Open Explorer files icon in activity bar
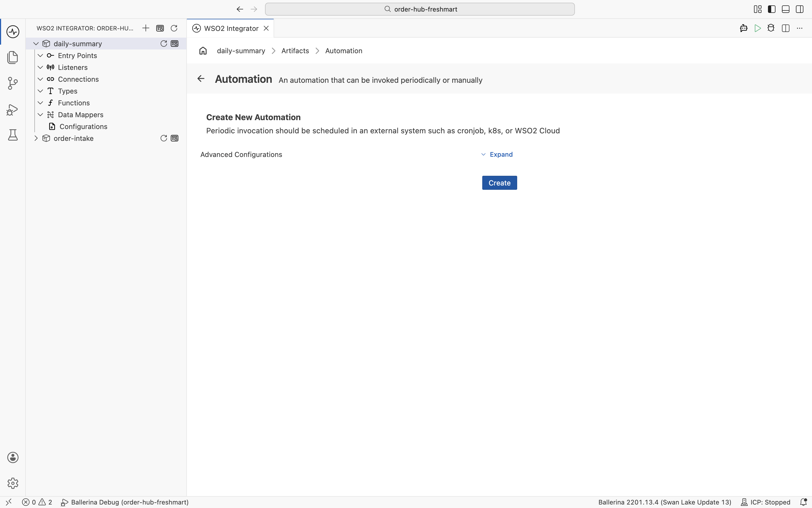The width and height of the screenshot is (812, 508). [13, 58]
